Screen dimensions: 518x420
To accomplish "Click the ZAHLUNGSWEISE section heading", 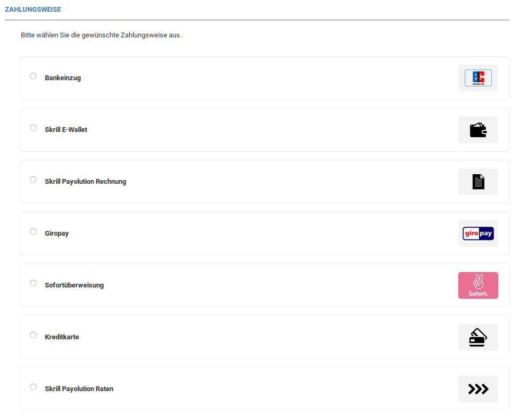I will click(x=33, y=10).
